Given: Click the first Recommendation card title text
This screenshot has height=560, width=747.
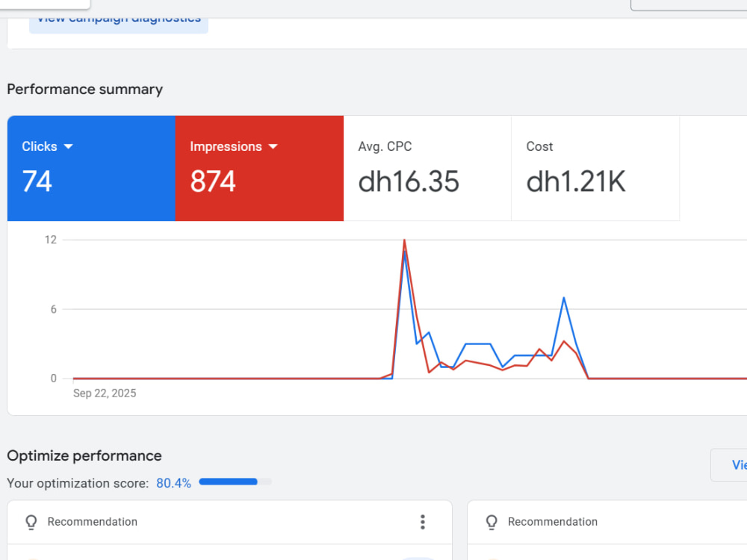Looking at the screenshot, I should (x=93, y=522).
